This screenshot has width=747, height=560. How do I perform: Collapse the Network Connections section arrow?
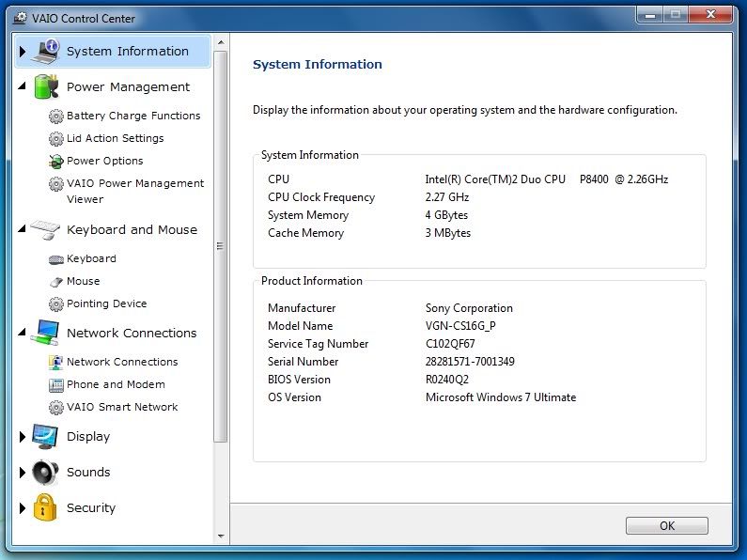[22, 333]
